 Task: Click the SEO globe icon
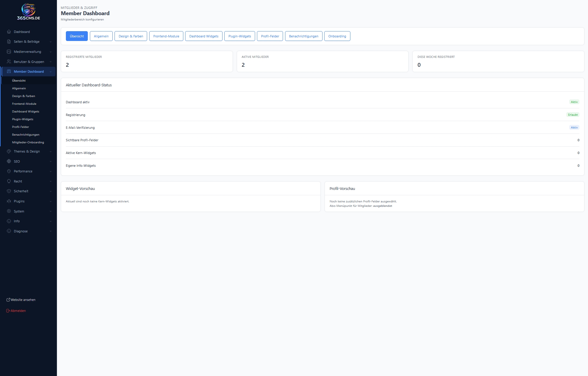9,161
